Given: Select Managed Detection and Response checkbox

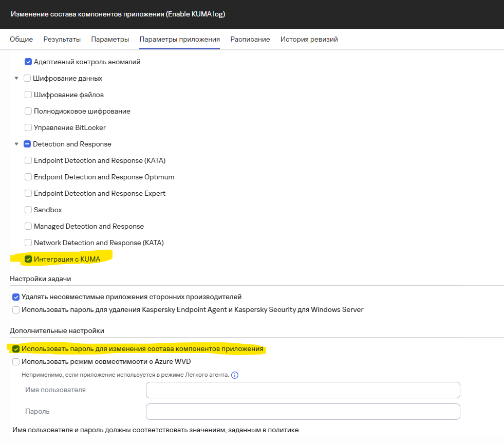Looking at the screenshot, I should [x=28, y=227].
